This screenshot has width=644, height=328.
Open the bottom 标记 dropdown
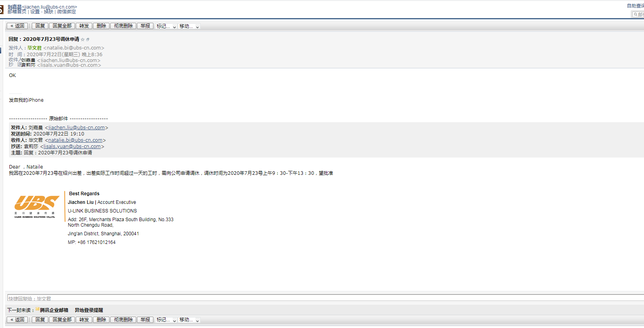(166, 320)
